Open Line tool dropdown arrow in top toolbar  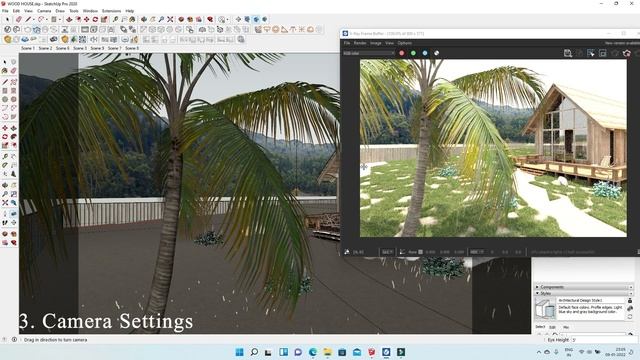click(x=33, y=19)
